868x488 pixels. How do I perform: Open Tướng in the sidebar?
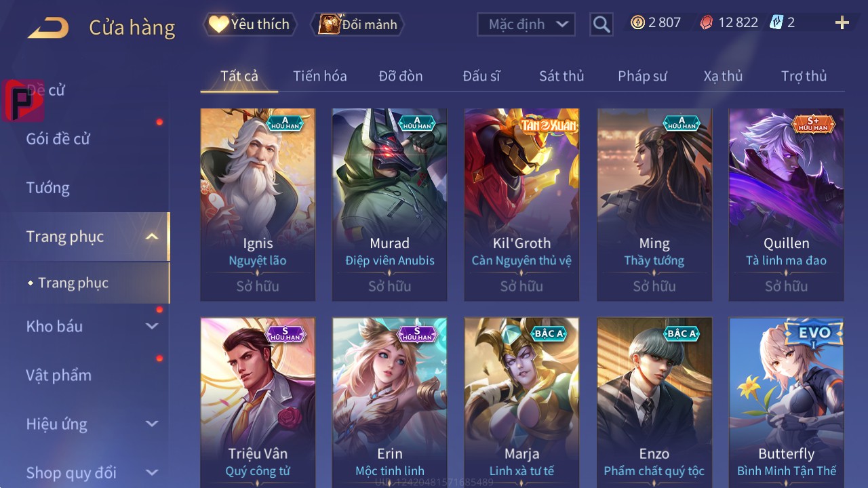48,188
